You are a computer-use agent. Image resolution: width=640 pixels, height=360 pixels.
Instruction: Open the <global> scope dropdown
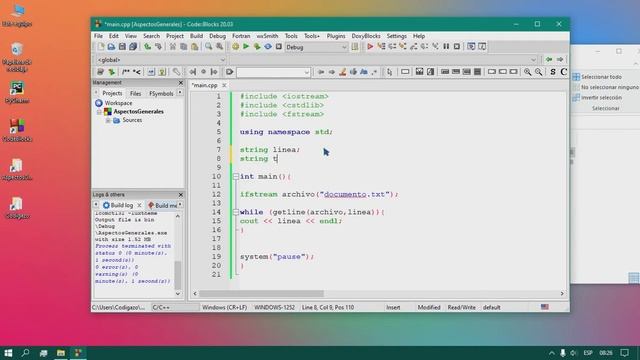click(x=222, y=60)
